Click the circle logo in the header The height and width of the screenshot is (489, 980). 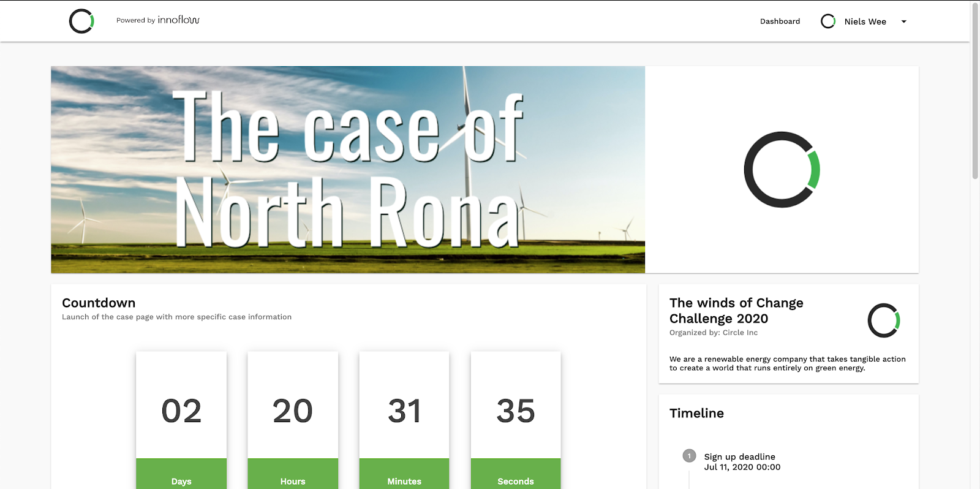[81, 21]
